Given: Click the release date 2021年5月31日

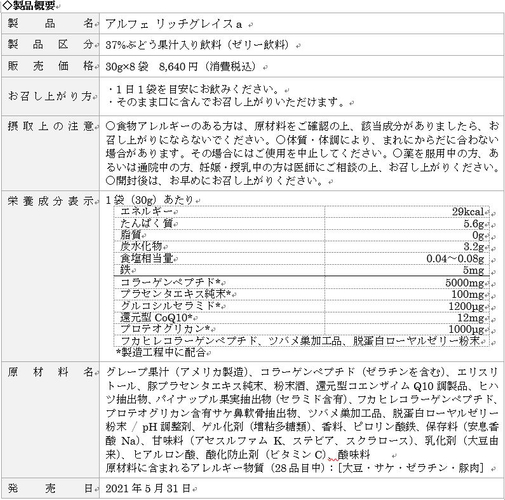Looking at the screenshot, I should 148,488.
